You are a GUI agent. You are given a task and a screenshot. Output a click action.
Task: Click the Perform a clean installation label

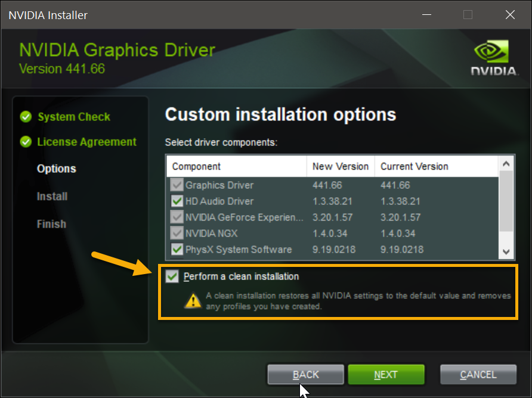coord(241,276)
